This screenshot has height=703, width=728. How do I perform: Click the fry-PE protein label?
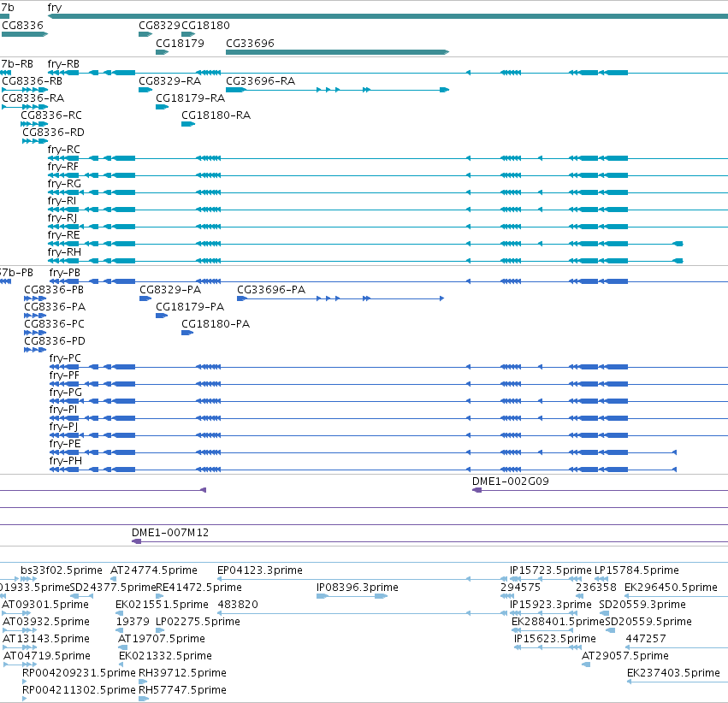click(65, 444)
